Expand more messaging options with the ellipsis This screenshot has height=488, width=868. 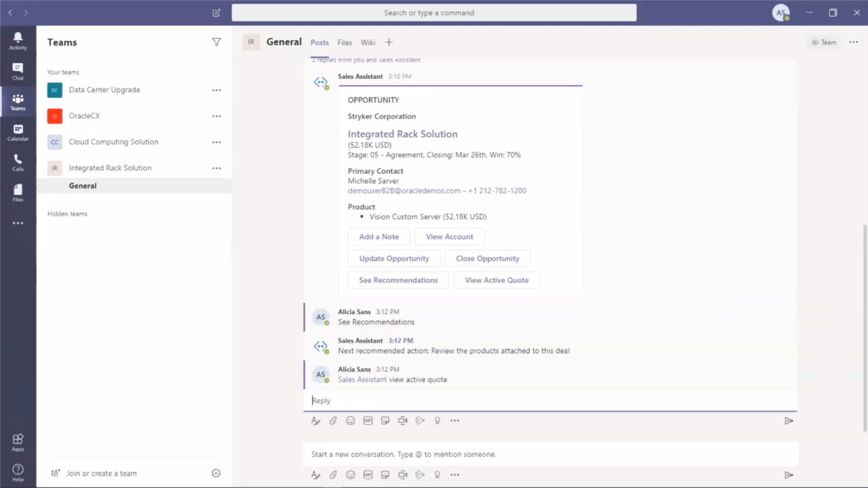455,421
